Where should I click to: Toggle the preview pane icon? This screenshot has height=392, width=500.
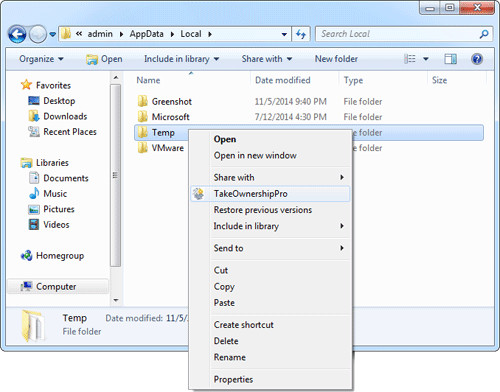(x=450, y=59)
